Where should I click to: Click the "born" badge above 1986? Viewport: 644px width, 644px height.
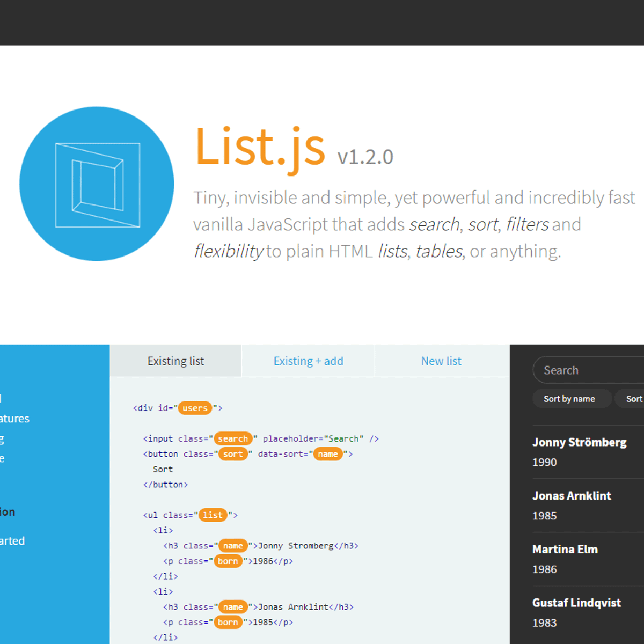point(228,561)
